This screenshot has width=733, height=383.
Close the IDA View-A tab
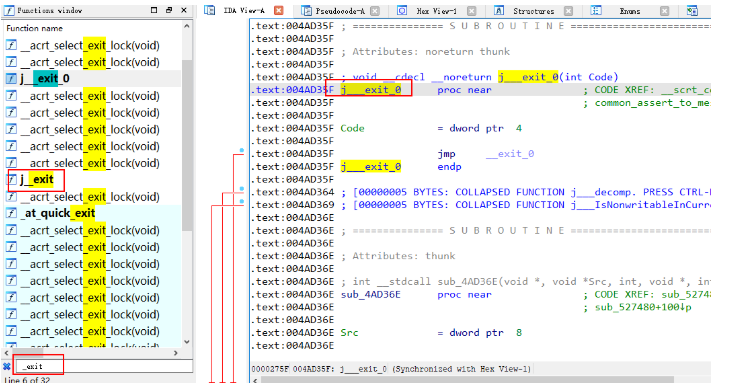click(x=279, y=10)
